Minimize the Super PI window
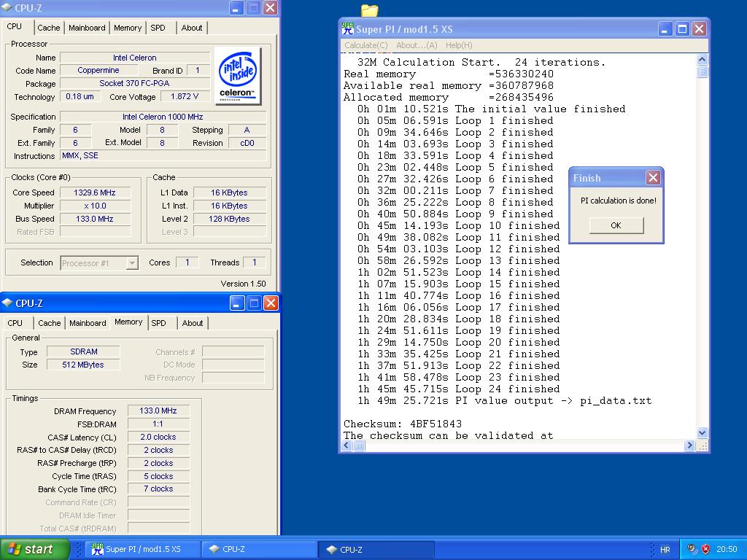This screenshot has width=747, height=560. [665, 29]
